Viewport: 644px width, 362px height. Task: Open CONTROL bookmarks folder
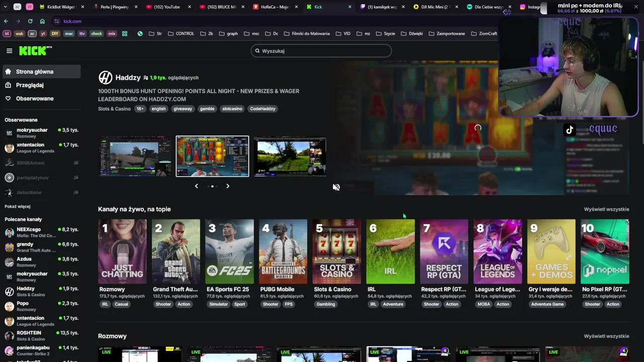click(181, 34)
